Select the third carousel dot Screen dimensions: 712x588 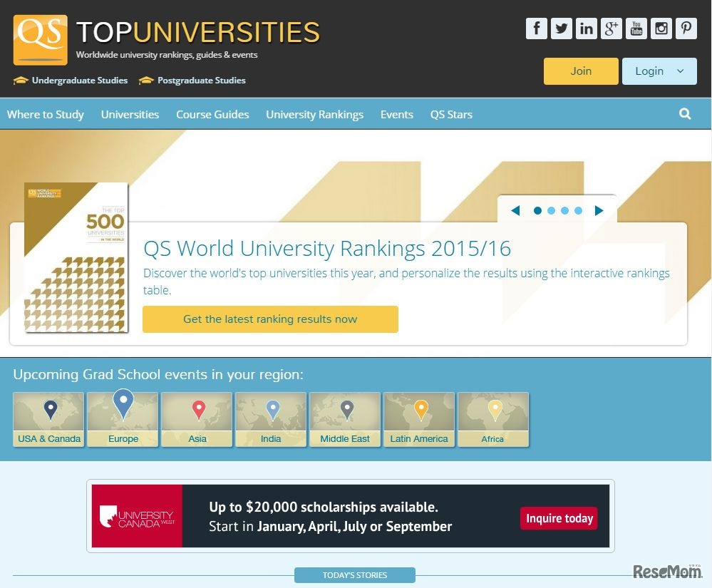(565, 211)
